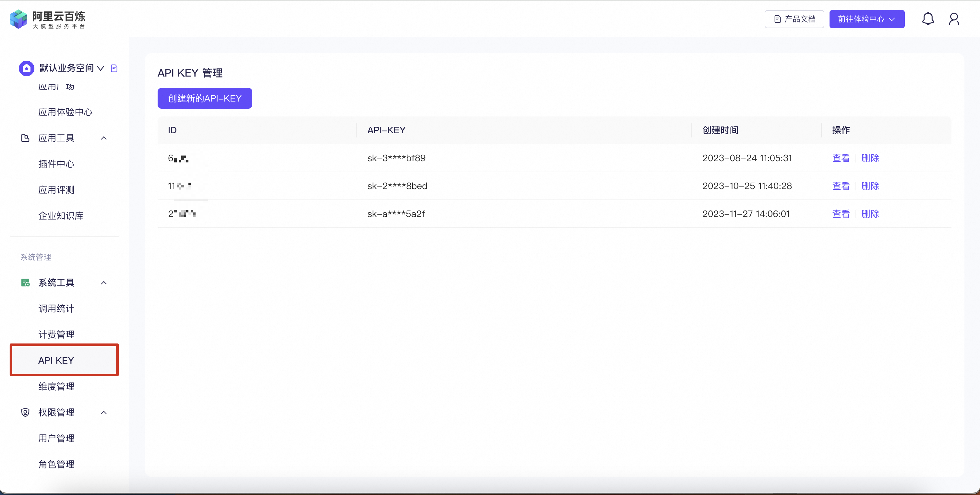
Task: Open the 调用统计 menu item
Action: (x=56, y=308)
